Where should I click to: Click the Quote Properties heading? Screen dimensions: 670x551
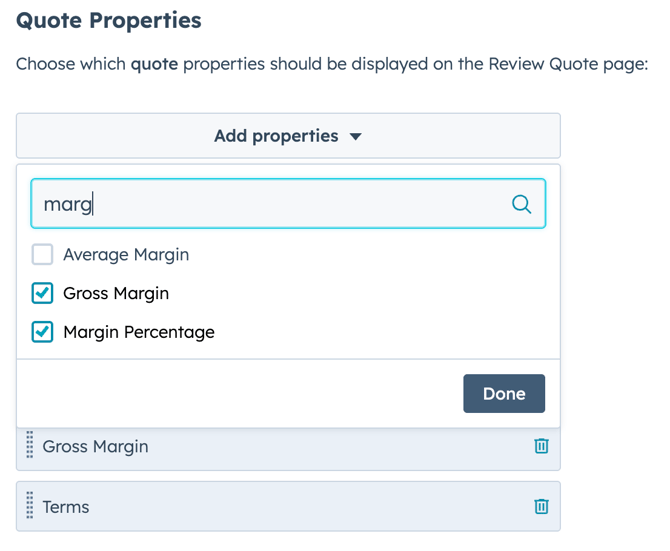coord(109,20)
